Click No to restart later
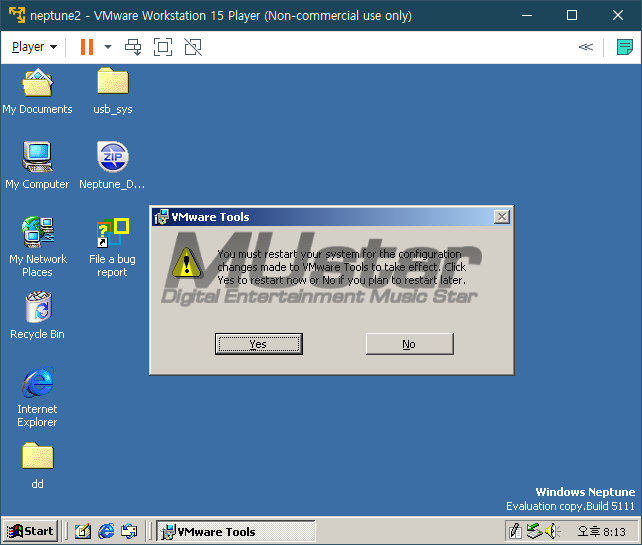The height and width of the screenshot is (545, 642). [409, 344]
